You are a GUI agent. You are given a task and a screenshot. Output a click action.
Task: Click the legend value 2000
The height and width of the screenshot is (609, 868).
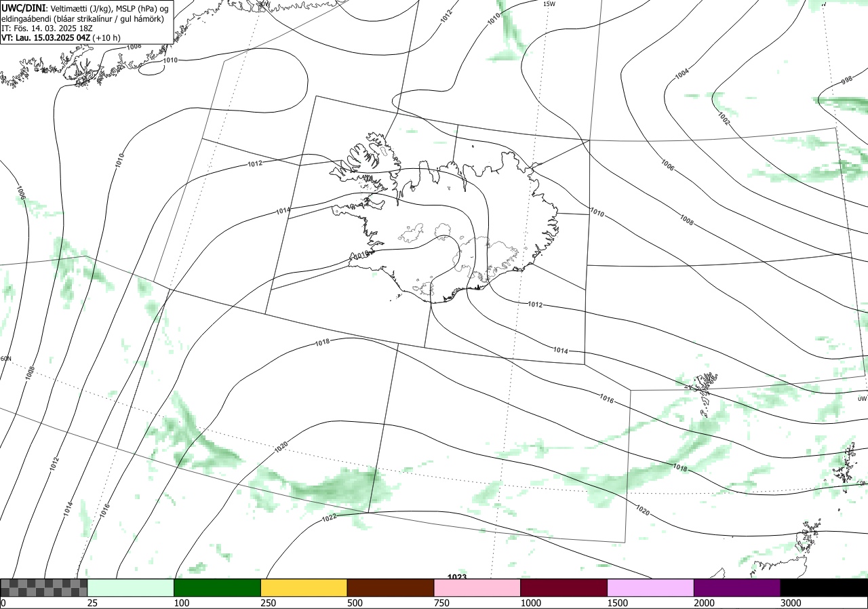point(705,603)
